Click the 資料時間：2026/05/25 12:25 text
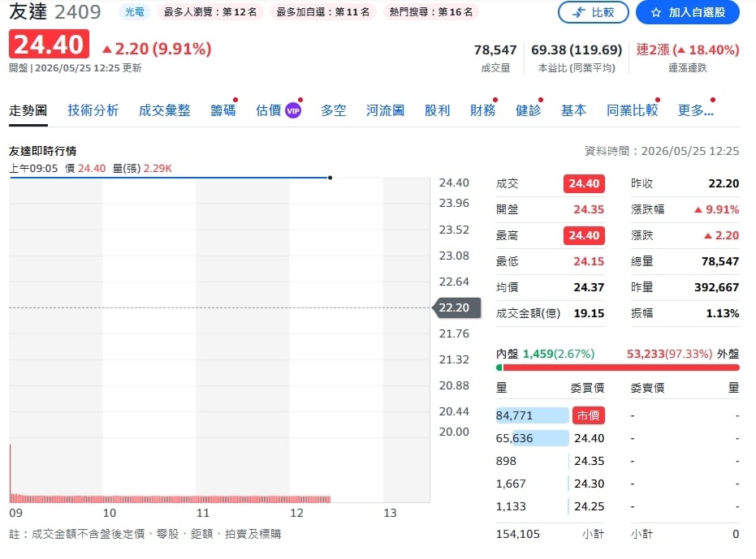The width and height of the screenshot is (756, 559). point(662,152)
